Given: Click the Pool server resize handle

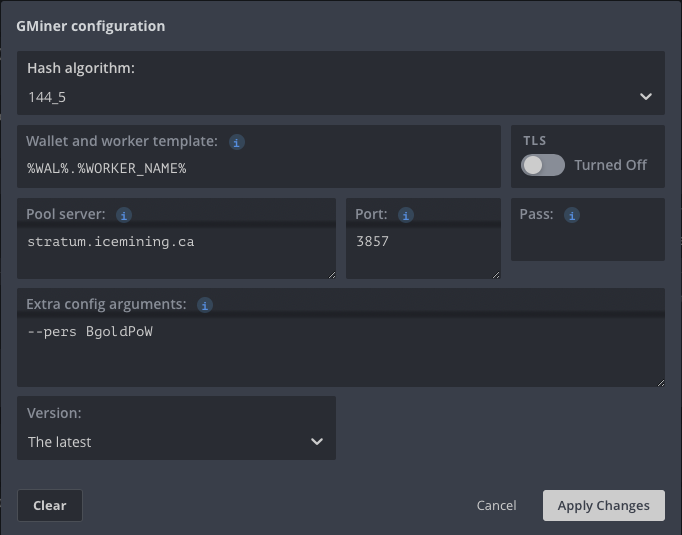Looking at the screenshot, I should point(331,274).
